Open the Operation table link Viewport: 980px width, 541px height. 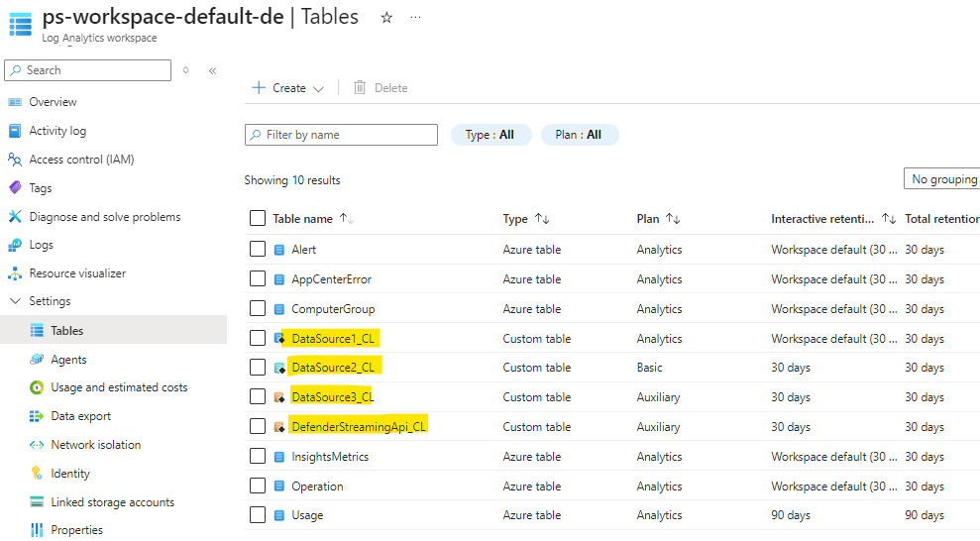pos(317,487)
